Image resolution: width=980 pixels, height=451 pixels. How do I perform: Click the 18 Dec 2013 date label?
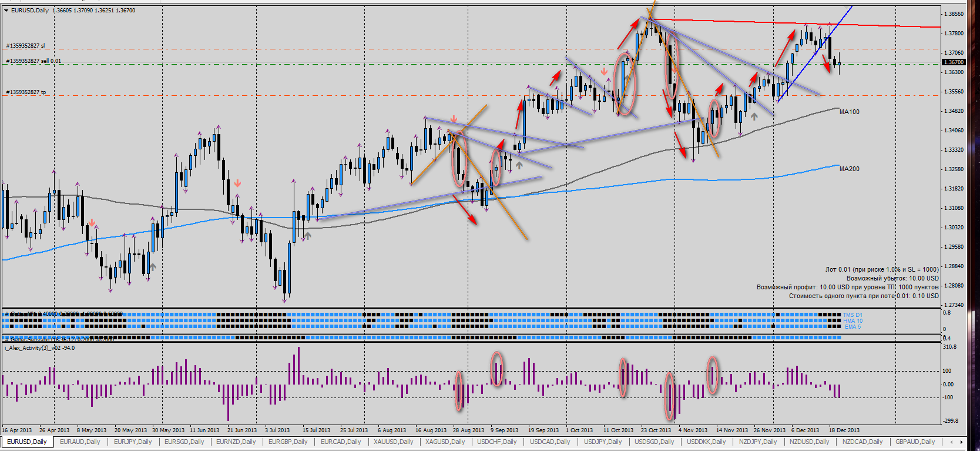844,430
